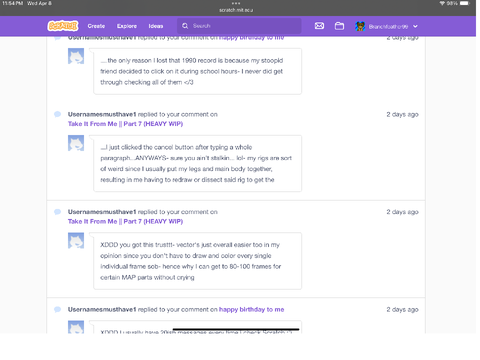This screenshot has width=480, height=360.
Task: Click the Wi-Fi status icon
Action: [x=442, y=3]
